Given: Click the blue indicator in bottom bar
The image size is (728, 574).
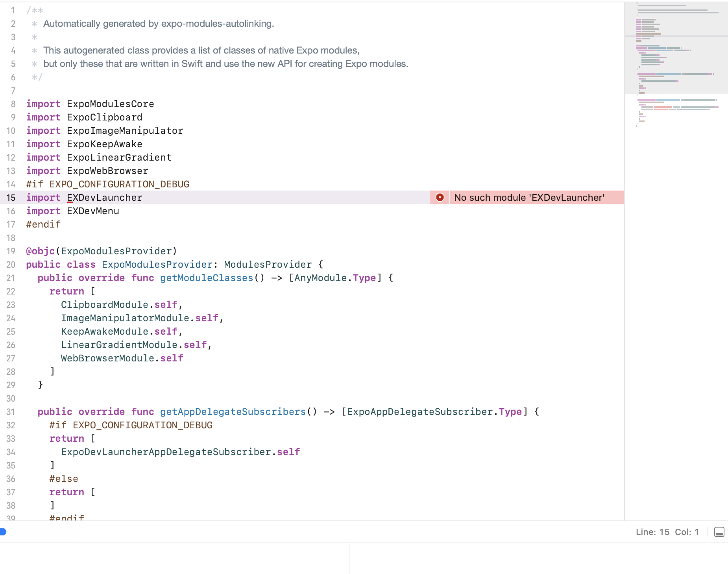Looking at the screenshot, I should click(x=3, y=532).
